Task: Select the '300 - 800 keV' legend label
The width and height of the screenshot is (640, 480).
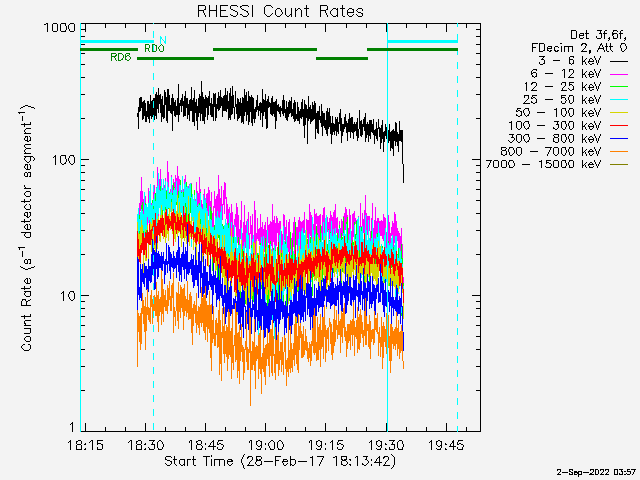Action: [555, 138]
